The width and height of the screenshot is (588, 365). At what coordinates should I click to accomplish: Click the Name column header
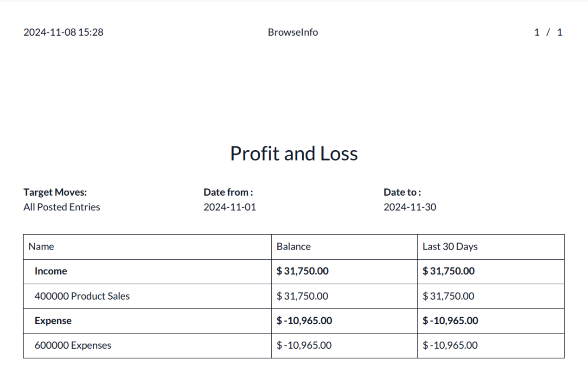click(x=41, y=247)
